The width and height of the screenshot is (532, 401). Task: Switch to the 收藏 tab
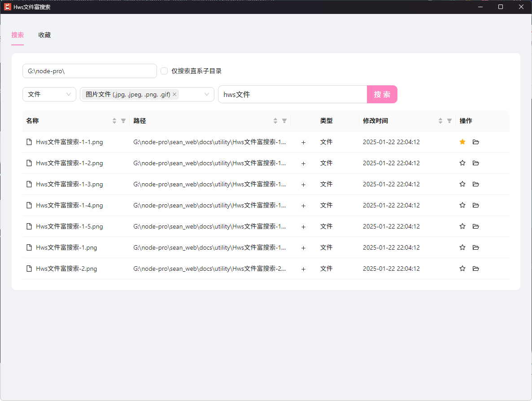44,35
